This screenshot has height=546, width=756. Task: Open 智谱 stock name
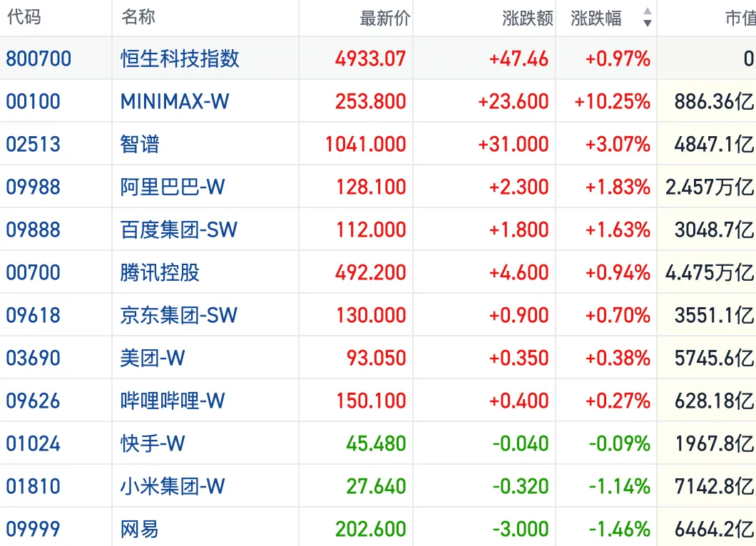[140, 144]
